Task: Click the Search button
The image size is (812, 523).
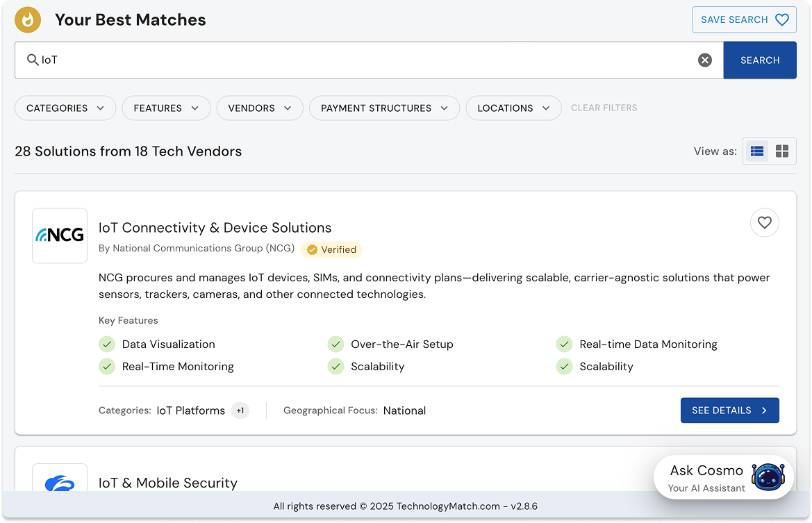Action: tap(760, 60)
